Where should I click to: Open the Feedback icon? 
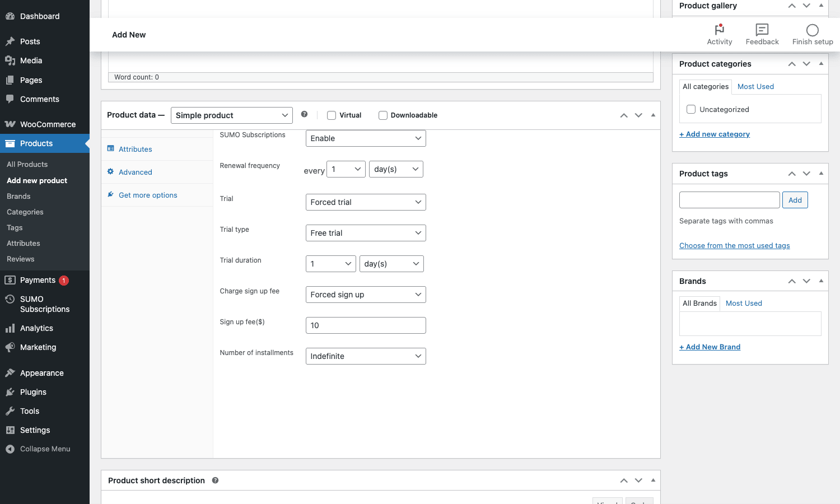click(762, 29)
